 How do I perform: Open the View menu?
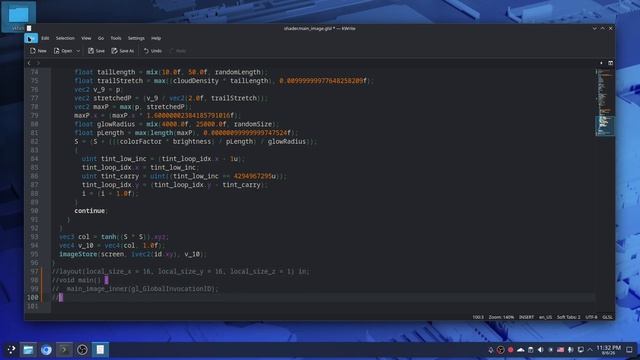(x=86, y=38)
